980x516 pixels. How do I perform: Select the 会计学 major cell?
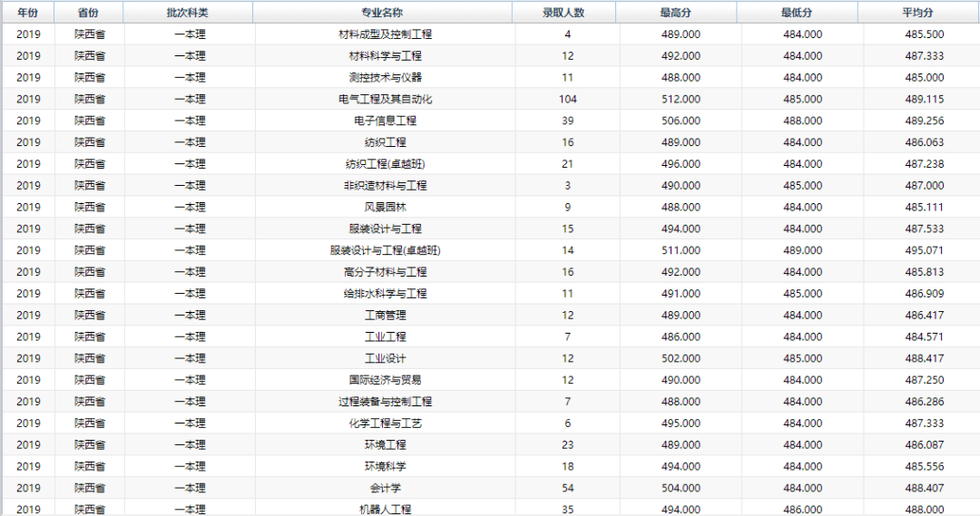(x=385, y=488)
